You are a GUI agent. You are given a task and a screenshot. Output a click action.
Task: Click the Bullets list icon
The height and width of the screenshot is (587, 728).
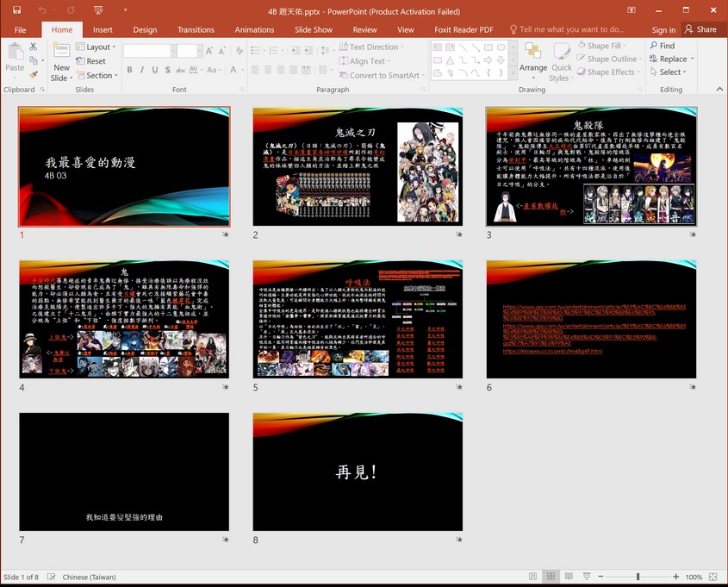(x=255, y=50)
